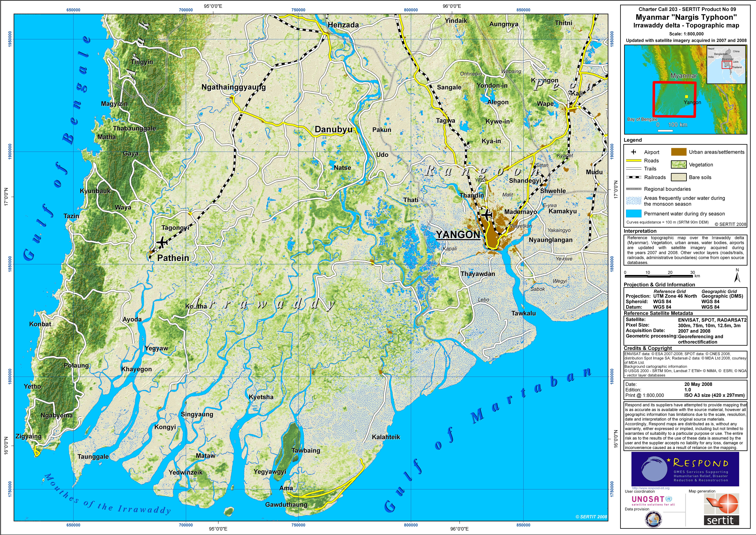Click the Danubyu town label
756x535 pixels.
click(334, 129)
